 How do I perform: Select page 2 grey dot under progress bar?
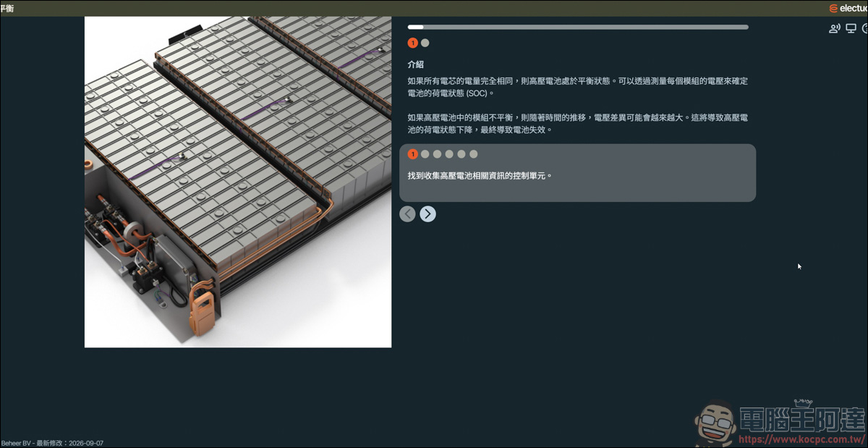click(x=425, y=43)
